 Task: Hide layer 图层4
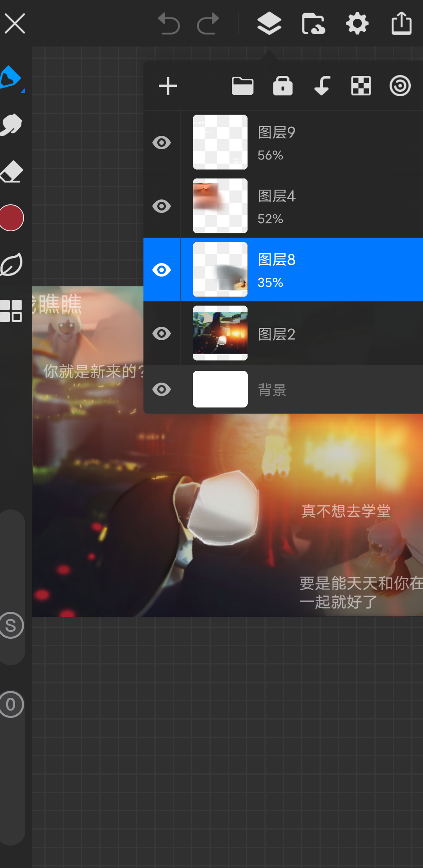161,206
